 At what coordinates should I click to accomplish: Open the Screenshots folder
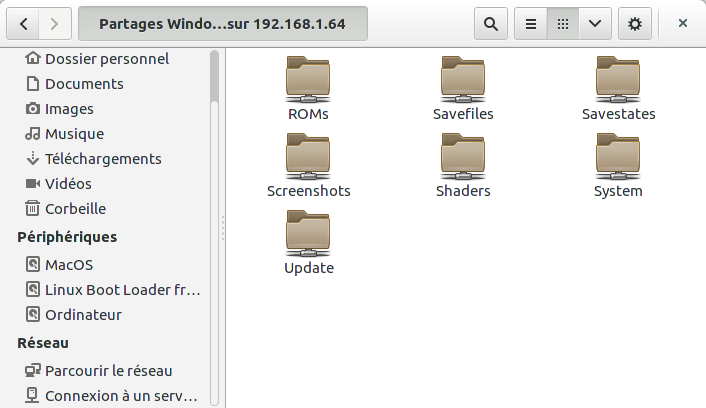click(x=308, y=157)
